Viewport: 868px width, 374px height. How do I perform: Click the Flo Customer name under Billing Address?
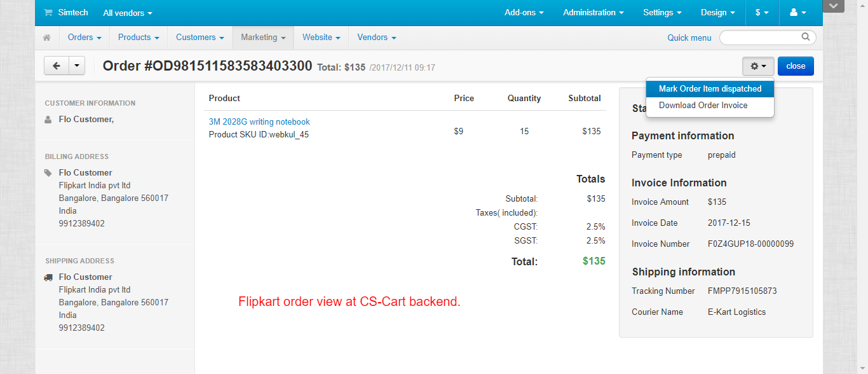pyautogui.click(x=85, y=173)
